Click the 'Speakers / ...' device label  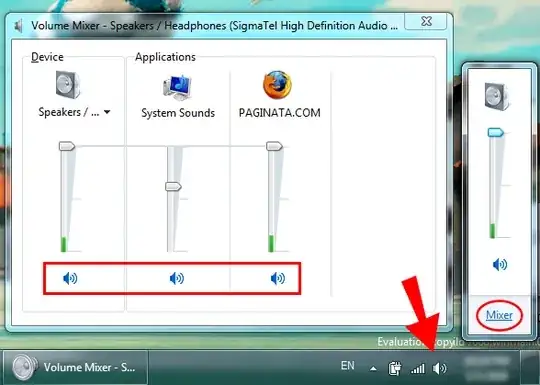coord(69,112)
